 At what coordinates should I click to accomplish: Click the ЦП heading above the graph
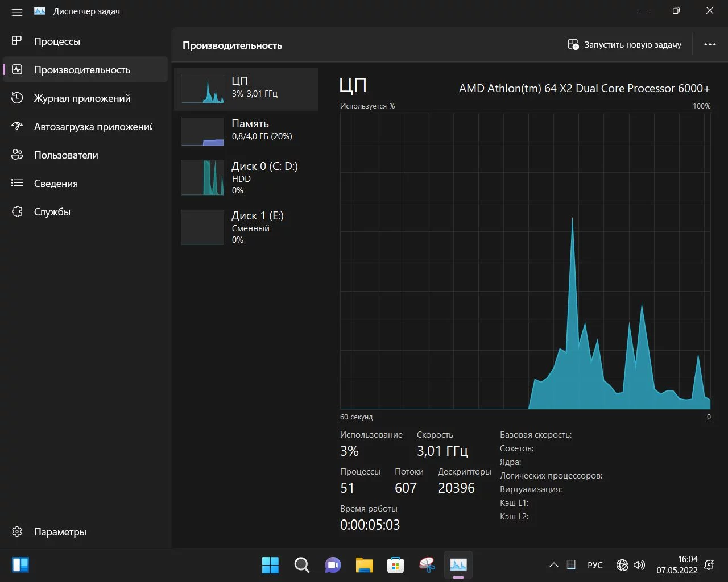[x=353, y=86]
